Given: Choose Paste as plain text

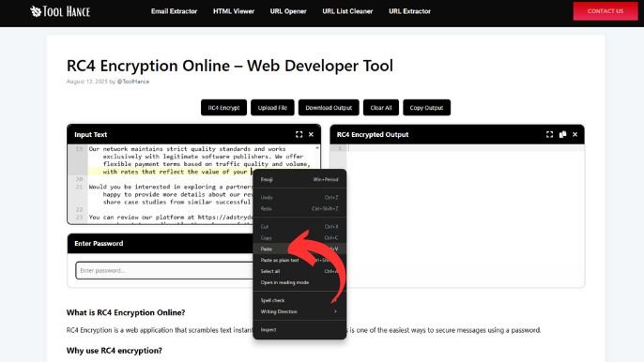Looking at the screenshot, I should [299, 260].
